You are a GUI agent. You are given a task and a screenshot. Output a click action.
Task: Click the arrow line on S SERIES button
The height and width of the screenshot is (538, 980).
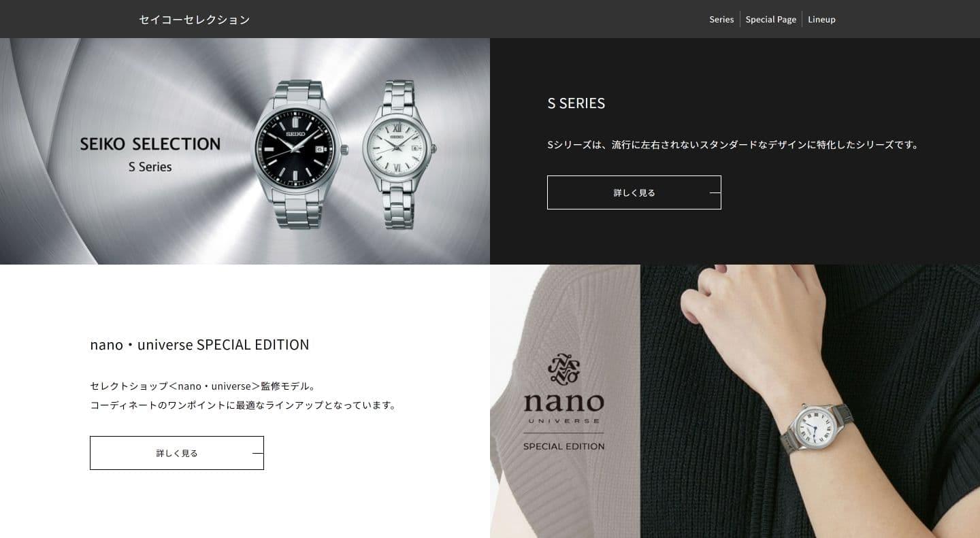715,192
